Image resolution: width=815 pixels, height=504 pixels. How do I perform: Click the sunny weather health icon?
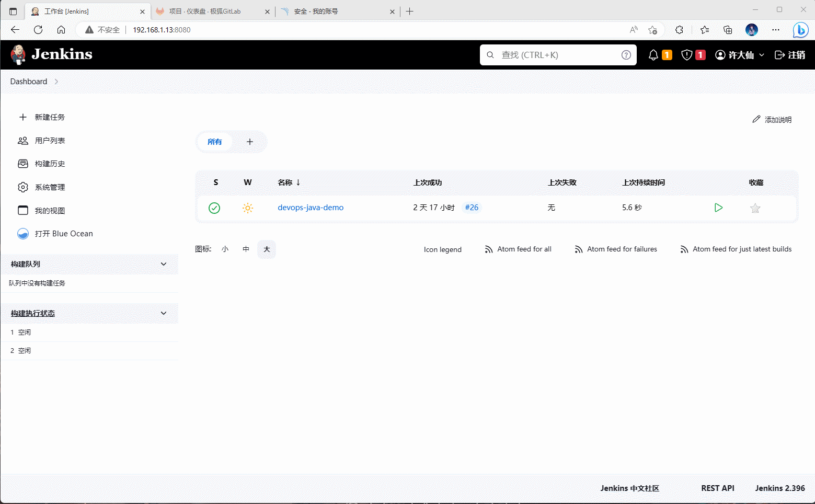click(248, 208)
